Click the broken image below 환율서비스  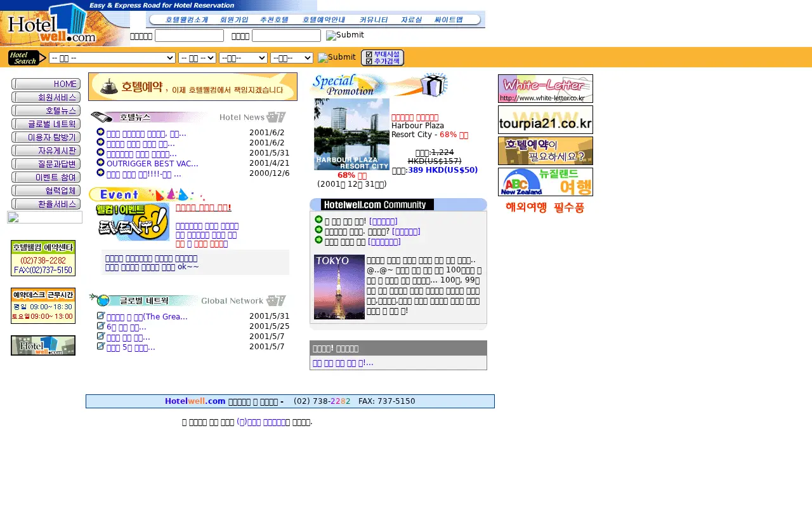pos(44,217)
